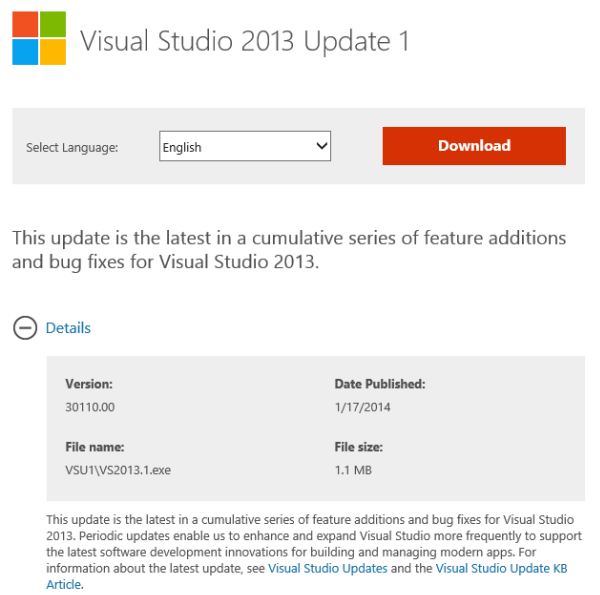Viewport: 600px width, 595px height.
Task: Click the Select Language label
Action: tap(72, 148)
